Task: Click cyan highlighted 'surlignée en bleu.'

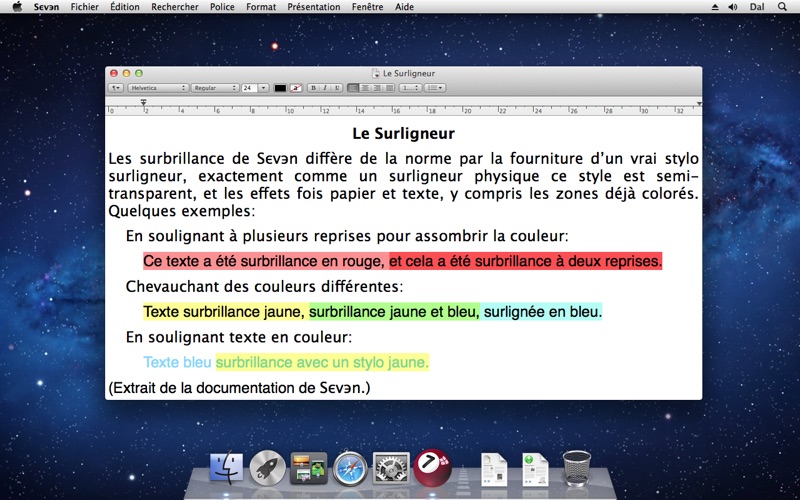Action: (x=543, y=311)
